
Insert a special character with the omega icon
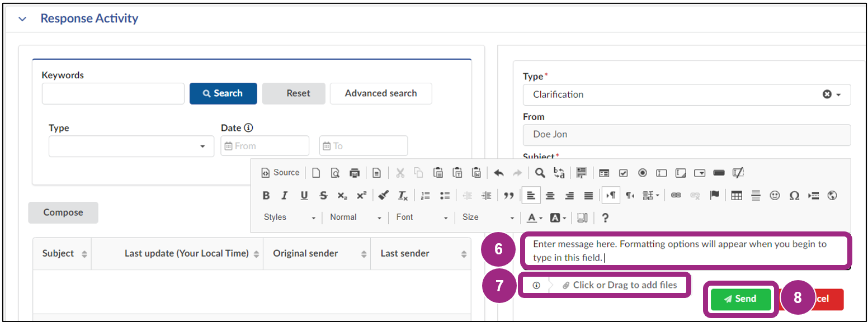point(795,195)
